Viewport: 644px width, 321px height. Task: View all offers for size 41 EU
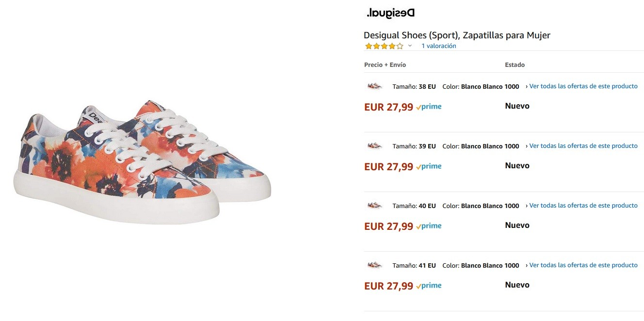click(x=583, y=265)
